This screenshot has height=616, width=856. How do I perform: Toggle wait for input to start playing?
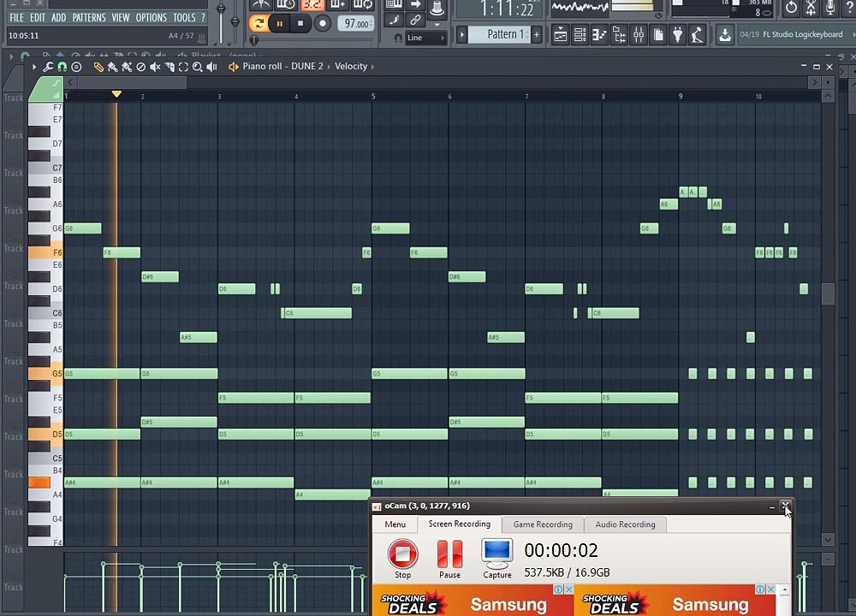[286, 5]
